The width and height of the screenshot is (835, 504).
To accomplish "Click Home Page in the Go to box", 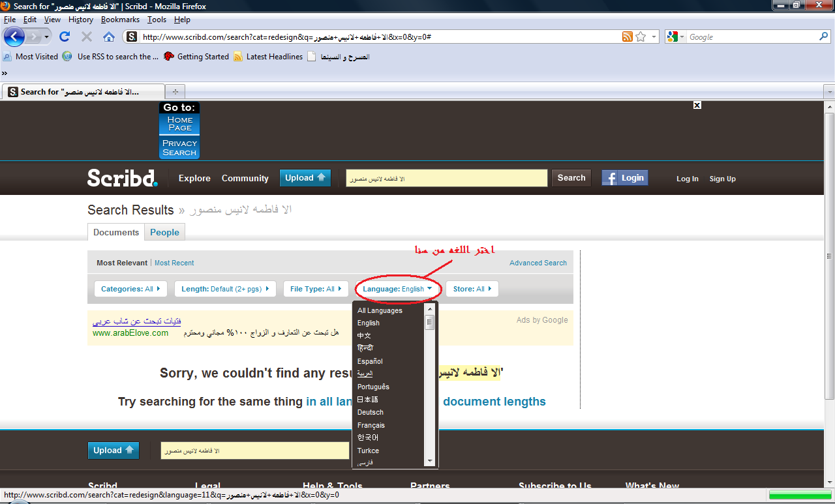I will click(x=179, y=123).
